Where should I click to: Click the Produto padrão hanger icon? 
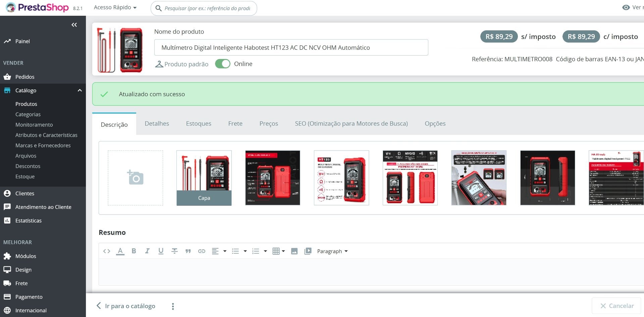point(159,64)
